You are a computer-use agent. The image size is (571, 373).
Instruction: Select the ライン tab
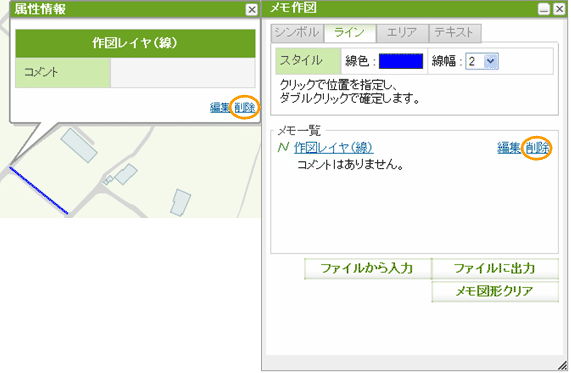coord(350,33)
